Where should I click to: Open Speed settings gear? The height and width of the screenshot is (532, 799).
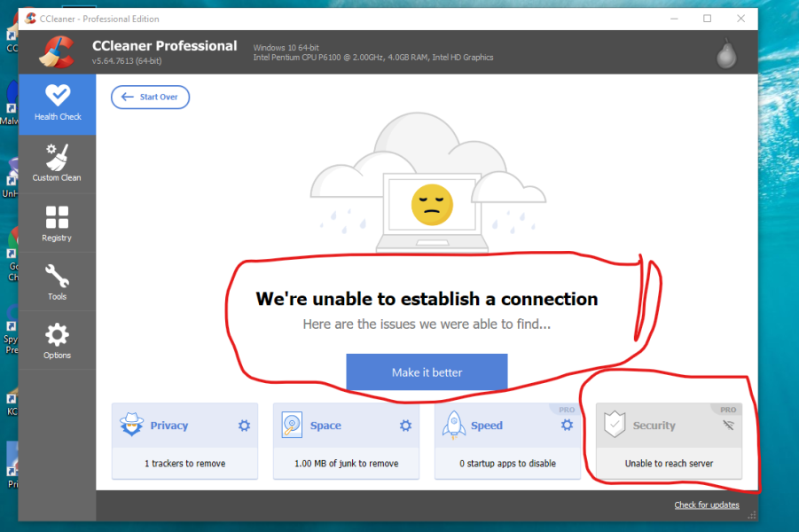pos(567,425)
